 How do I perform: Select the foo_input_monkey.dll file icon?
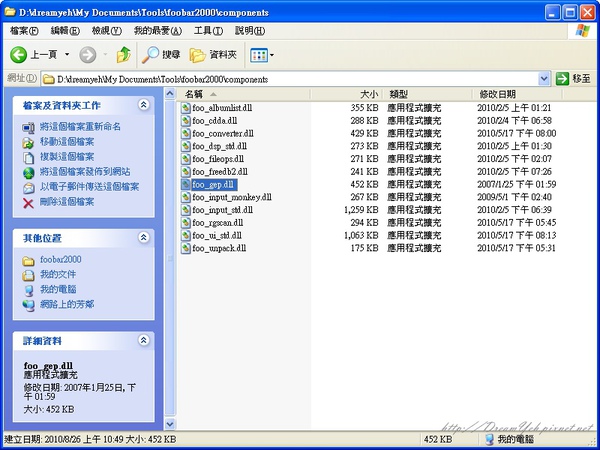pyautogui.click(x=186, y=197)
